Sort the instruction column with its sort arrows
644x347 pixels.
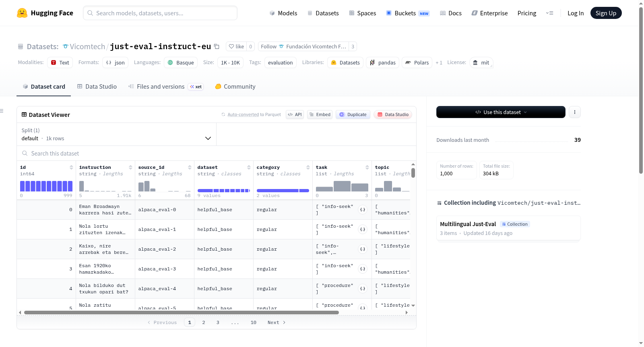coord(130,167)
